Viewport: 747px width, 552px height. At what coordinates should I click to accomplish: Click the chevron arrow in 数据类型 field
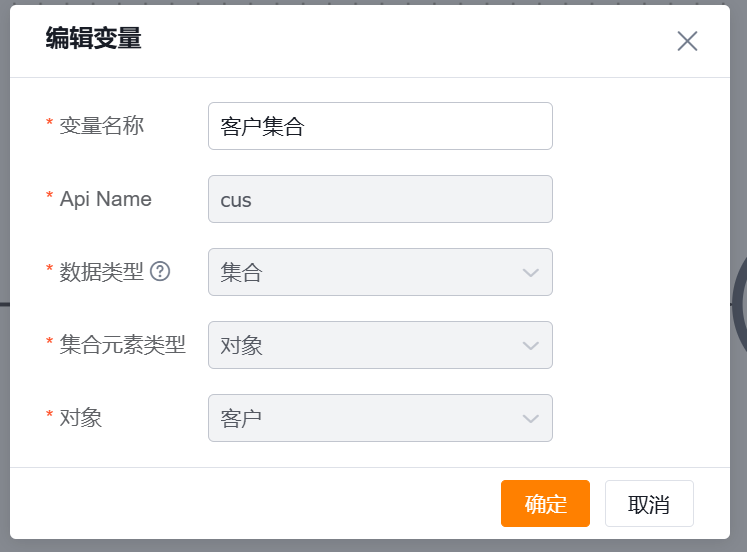pos(531,272)
